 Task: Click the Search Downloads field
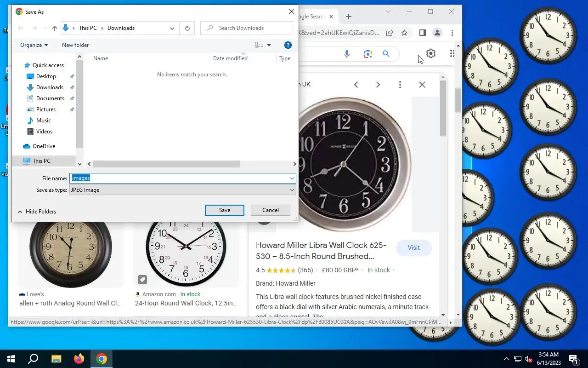[x=247, y=28]
